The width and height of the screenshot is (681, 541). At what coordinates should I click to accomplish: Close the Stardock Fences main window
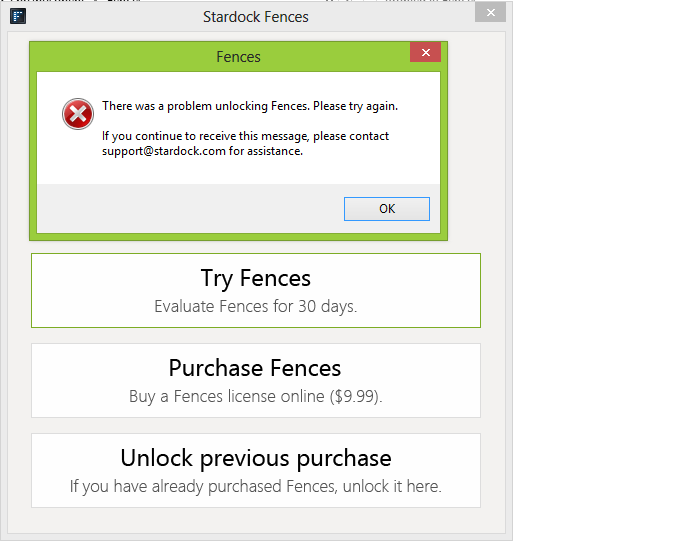click(489, 13)
